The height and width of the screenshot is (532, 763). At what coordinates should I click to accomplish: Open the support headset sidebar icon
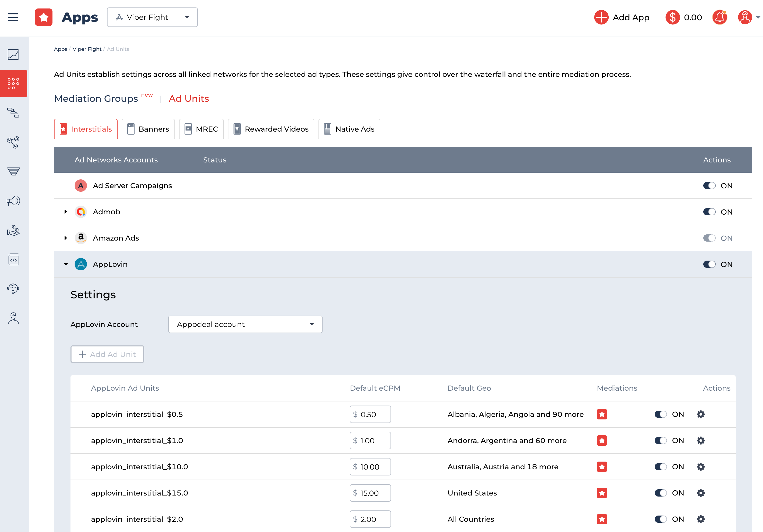tap(13, 288)
